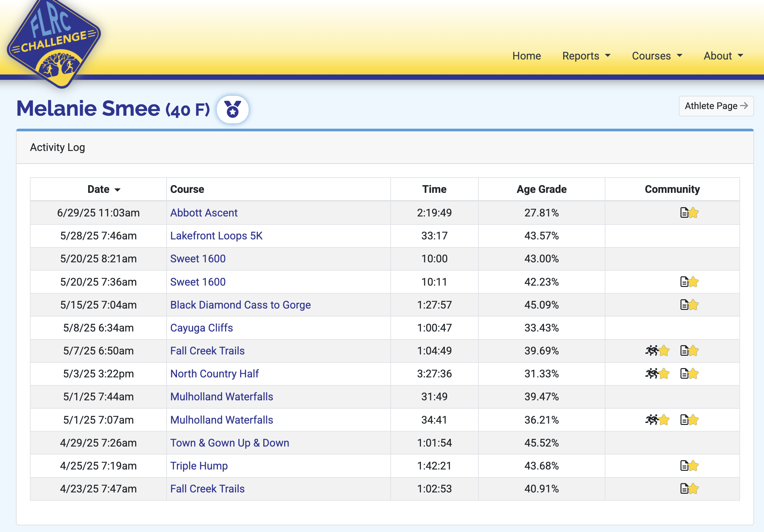Open the Reports dropdown menu
Image resolution: width=764 pixels, height=532 pixels.
pos(586,56)
